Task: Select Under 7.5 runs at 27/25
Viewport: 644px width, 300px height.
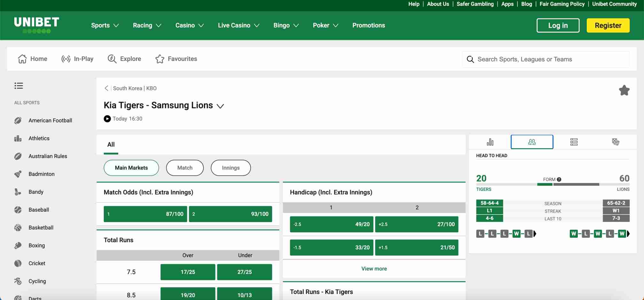Action: point(244,272)
